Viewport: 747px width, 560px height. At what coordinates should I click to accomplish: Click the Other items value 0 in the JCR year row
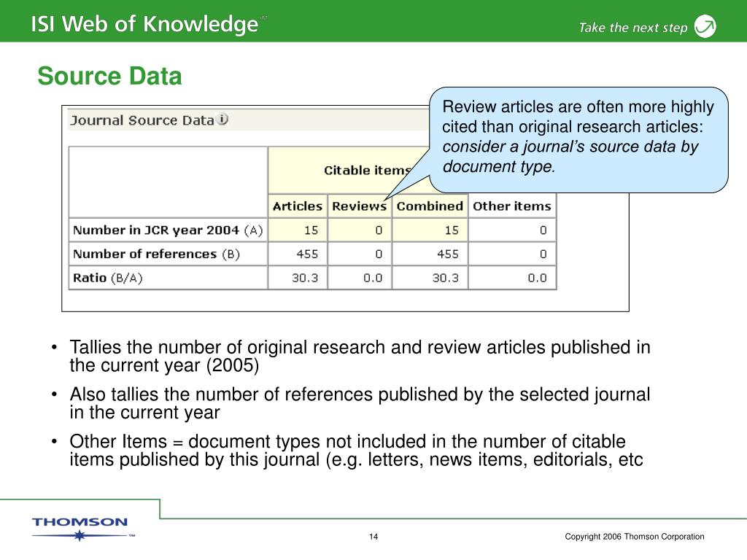click(543, 230)
